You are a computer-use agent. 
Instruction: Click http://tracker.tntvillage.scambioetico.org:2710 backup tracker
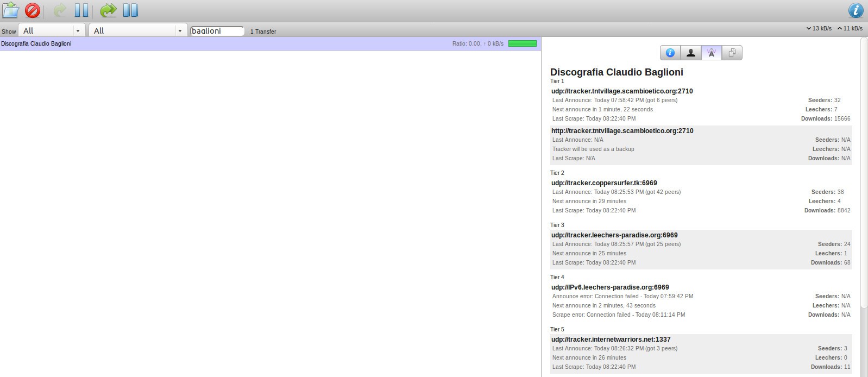622,131
